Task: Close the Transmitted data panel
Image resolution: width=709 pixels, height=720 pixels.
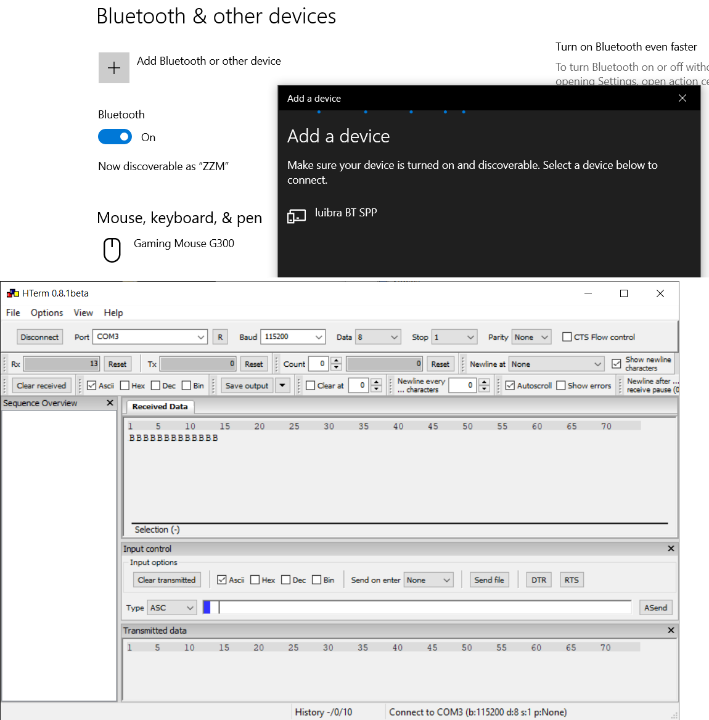Action: click(670, 631)
